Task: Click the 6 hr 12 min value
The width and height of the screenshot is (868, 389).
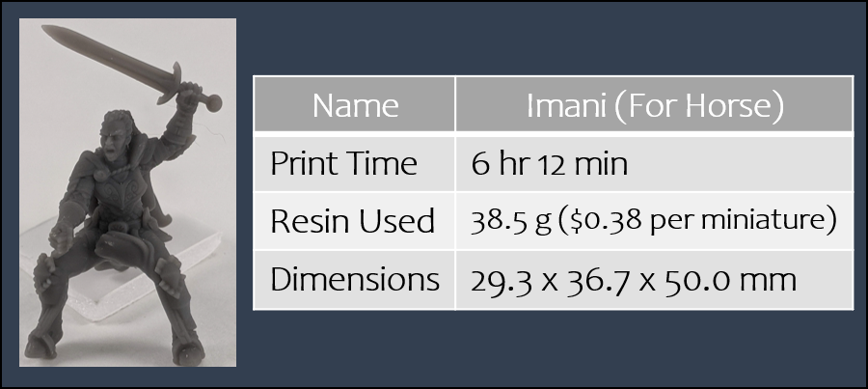Action: pos(549,164)
